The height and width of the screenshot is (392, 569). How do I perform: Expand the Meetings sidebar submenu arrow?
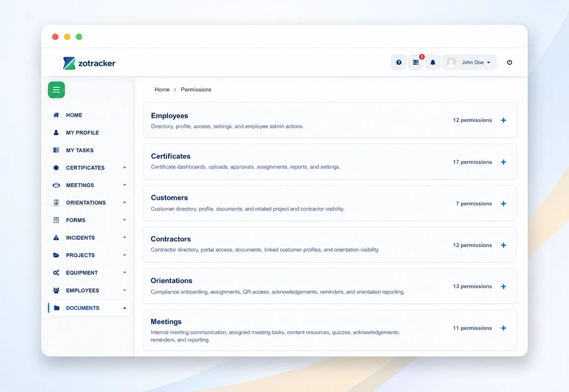[125, 185]
